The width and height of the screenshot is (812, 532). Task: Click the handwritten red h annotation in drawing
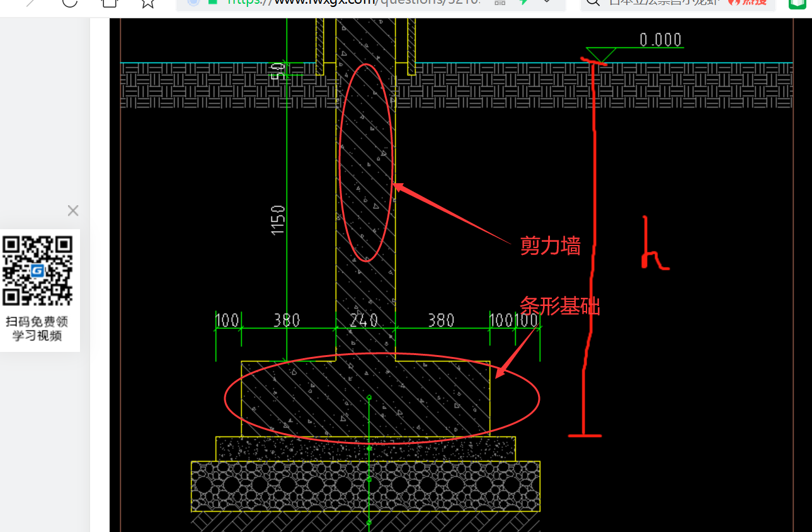[654, 243]
